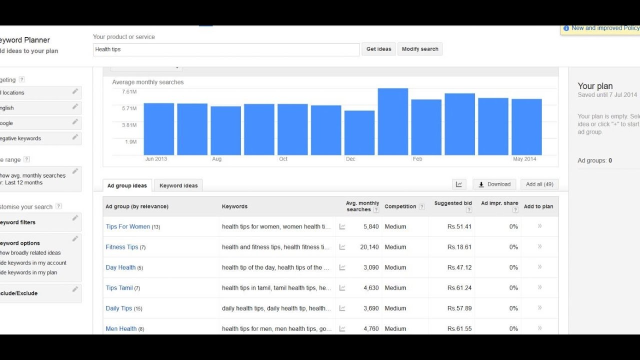The width and height of the screenshot is (640, 360).
Task: Edit Include/Exclude pencil icon
Action: [x=75, y=289]
